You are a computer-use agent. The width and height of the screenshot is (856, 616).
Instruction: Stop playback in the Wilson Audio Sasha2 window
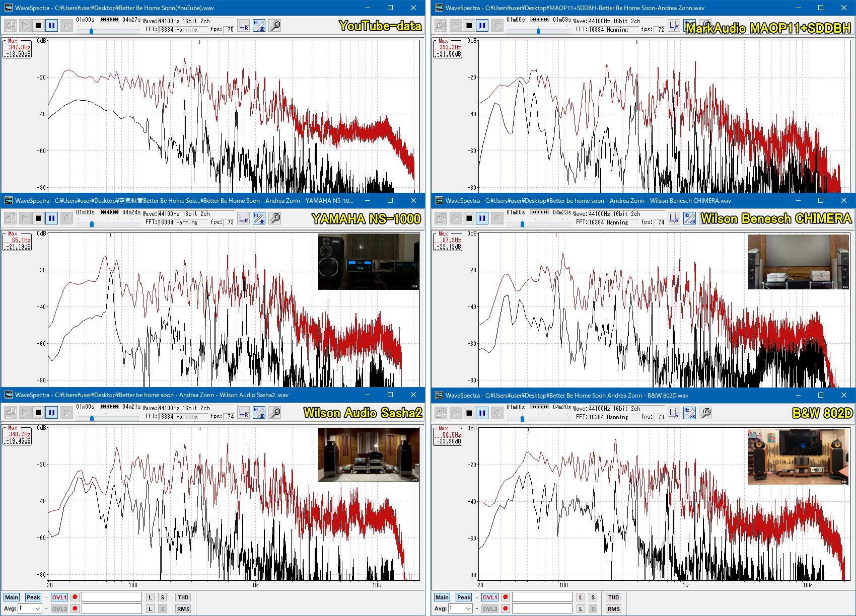[38, 412]
